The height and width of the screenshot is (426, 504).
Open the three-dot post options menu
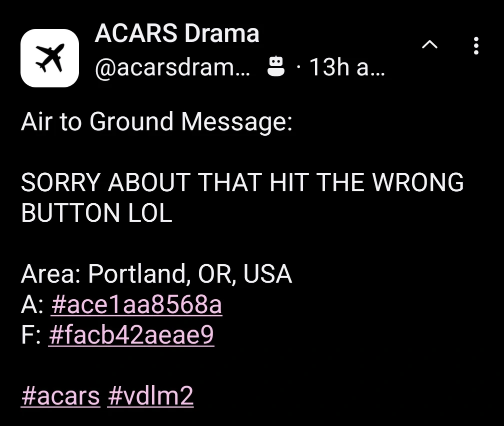click(x=476, y=45)
